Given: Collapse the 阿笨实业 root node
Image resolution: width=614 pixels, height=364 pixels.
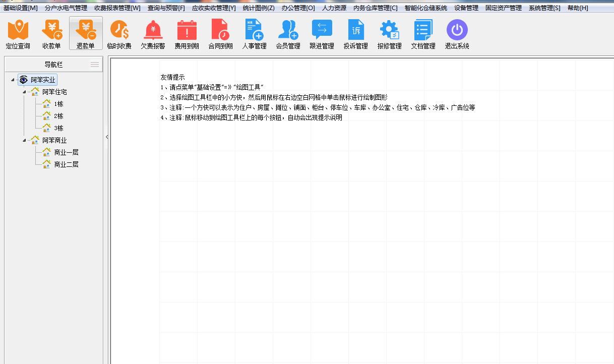Looking at the screenshot, I should click(x=12, y=80).
